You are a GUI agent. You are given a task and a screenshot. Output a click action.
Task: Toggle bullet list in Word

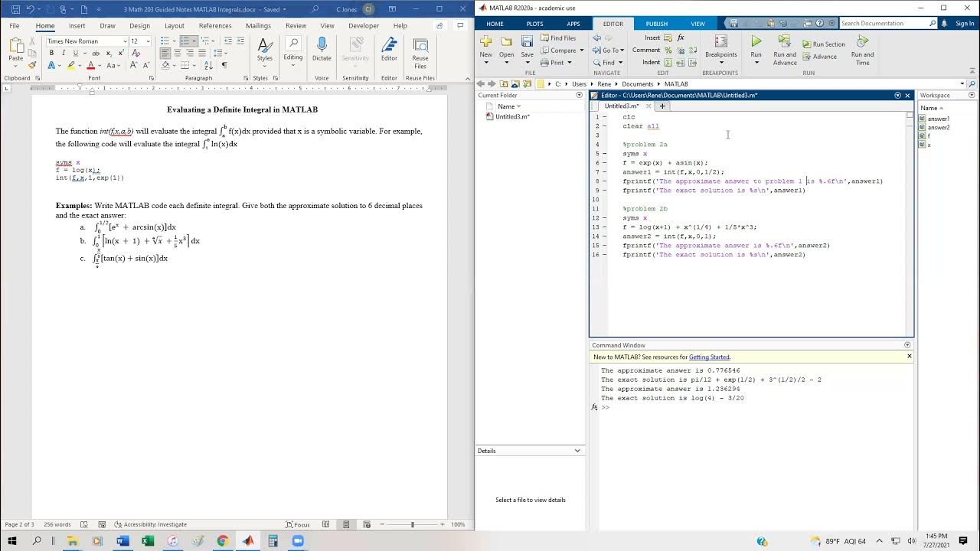(165, 41)
